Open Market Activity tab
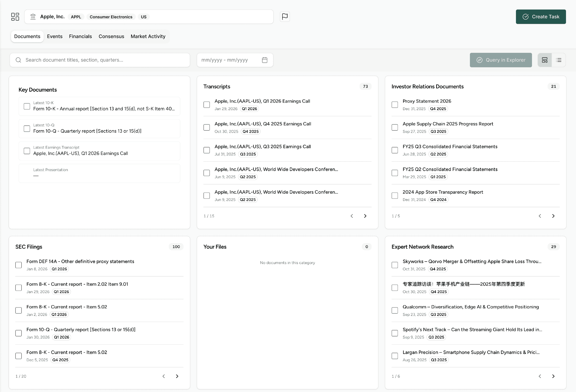Image resolution: width=576 pixels, height=392 pixels. (x=148, y=37)
